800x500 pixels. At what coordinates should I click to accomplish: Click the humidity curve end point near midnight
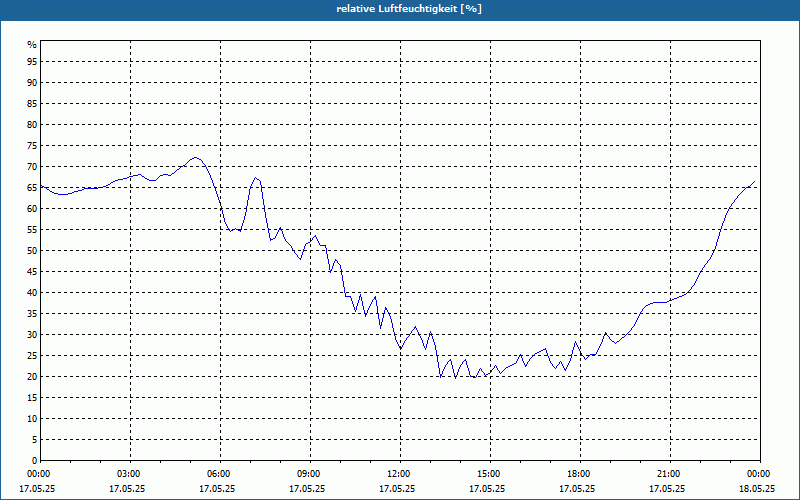click(x=754, y=182)
